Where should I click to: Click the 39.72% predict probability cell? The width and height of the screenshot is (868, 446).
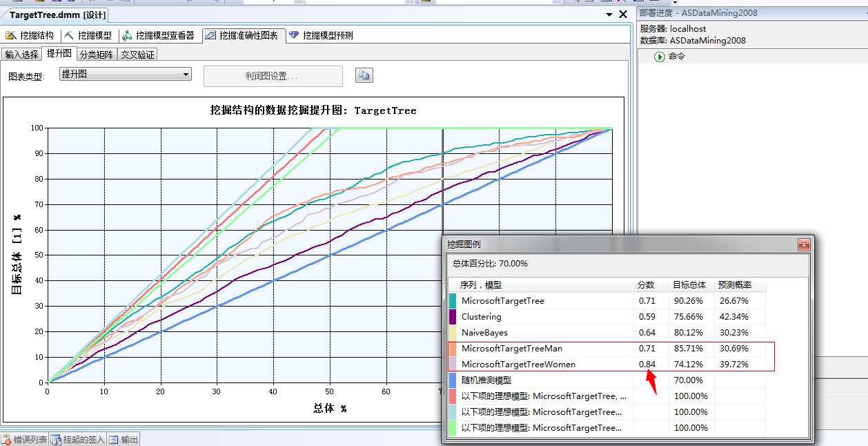pos(734,365)
